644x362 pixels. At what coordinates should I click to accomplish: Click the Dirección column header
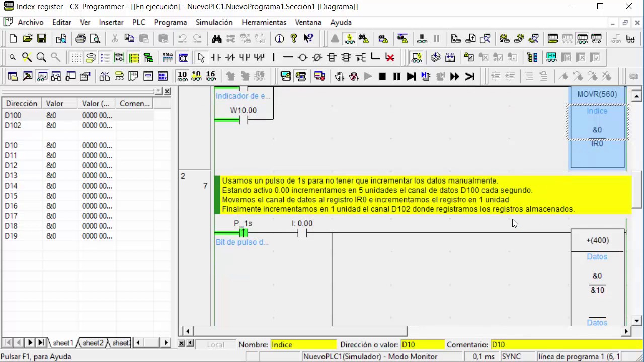(x=22, y=103)
